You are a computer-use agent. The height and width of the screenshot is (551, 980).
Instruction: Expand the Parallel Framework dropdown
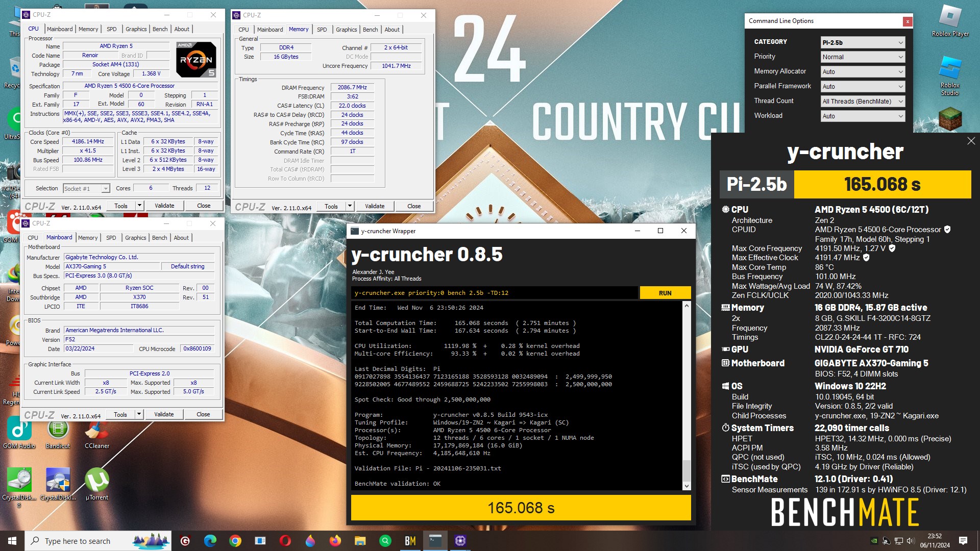[x=863, y=87]
